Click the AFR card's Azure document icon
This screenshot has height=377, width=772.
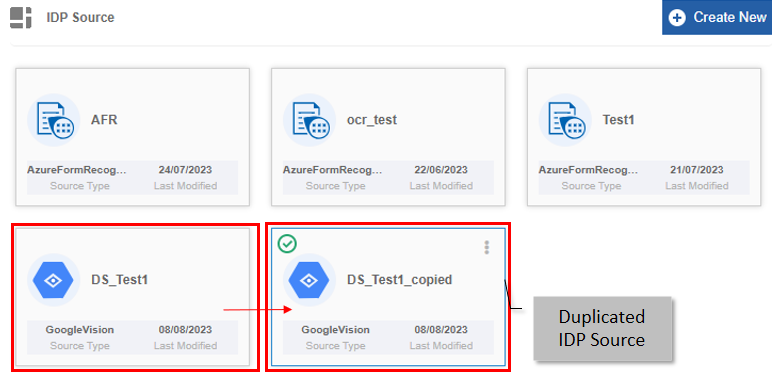(54, 120)
